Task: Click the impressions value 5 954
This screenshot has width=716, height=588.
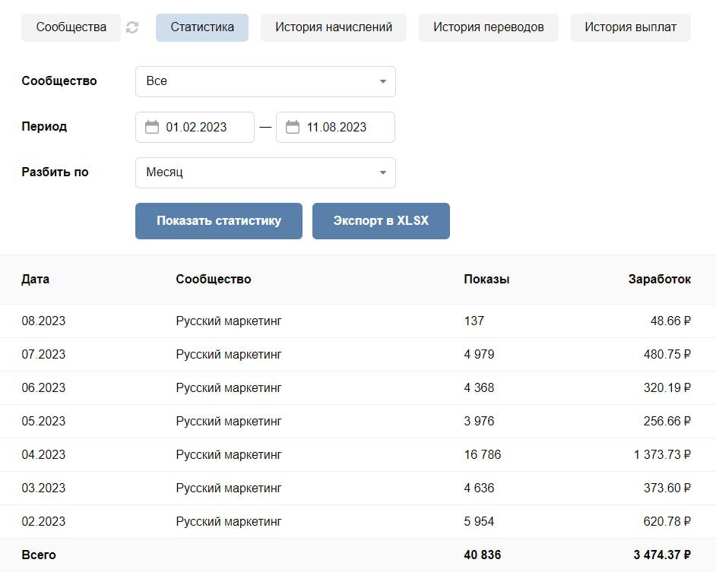Action: pos(479,521)
